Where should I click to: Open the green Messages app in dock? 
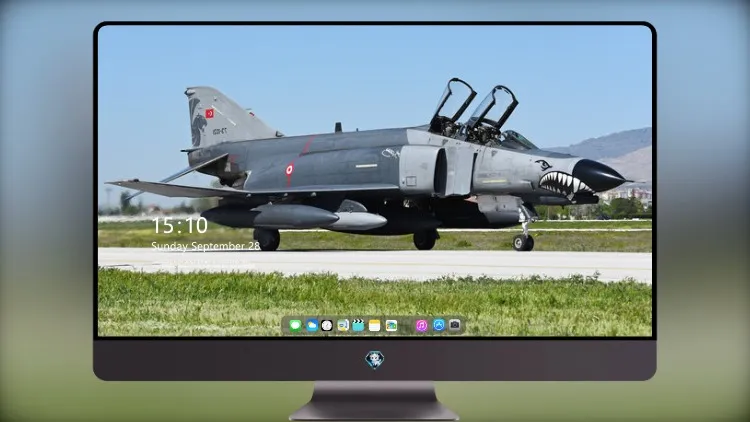coord(296,325)
